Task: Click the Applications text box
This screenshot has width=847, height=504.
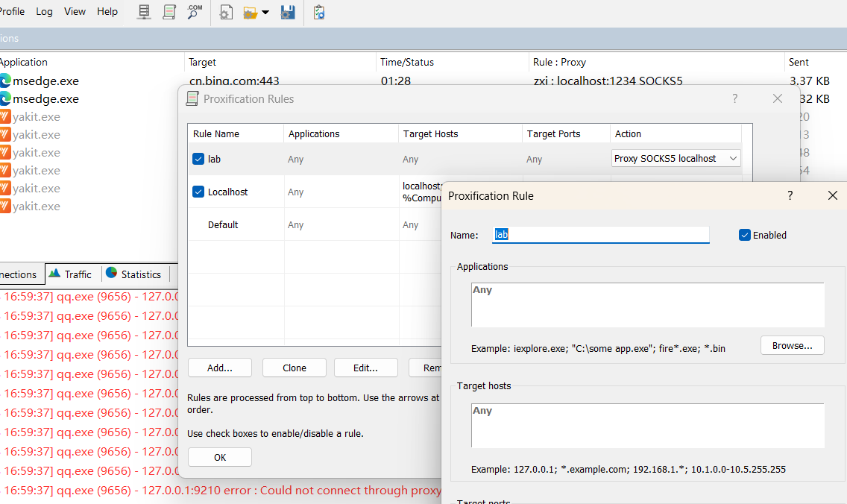Action: tap(648, 305)
